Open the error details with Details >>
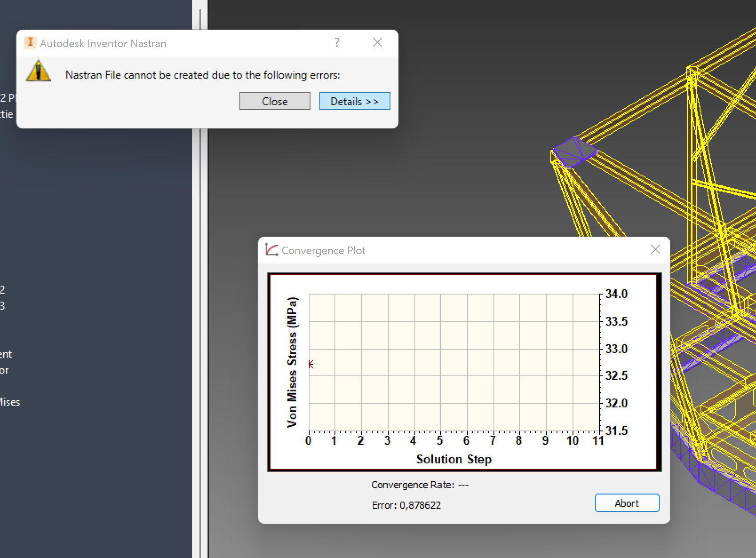The height and width of the screenshot is (558, 756). point(354,101)
